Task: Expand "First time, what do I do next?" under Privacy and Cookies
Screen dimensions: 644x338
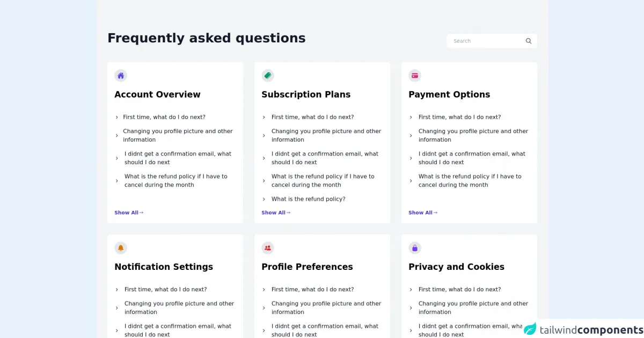Action: coord(459,289)
